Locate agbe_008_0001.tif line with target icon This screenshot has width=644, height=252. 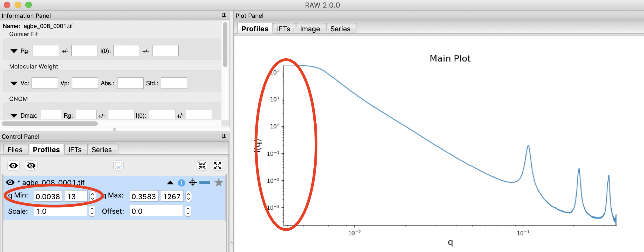pos(193,183)
